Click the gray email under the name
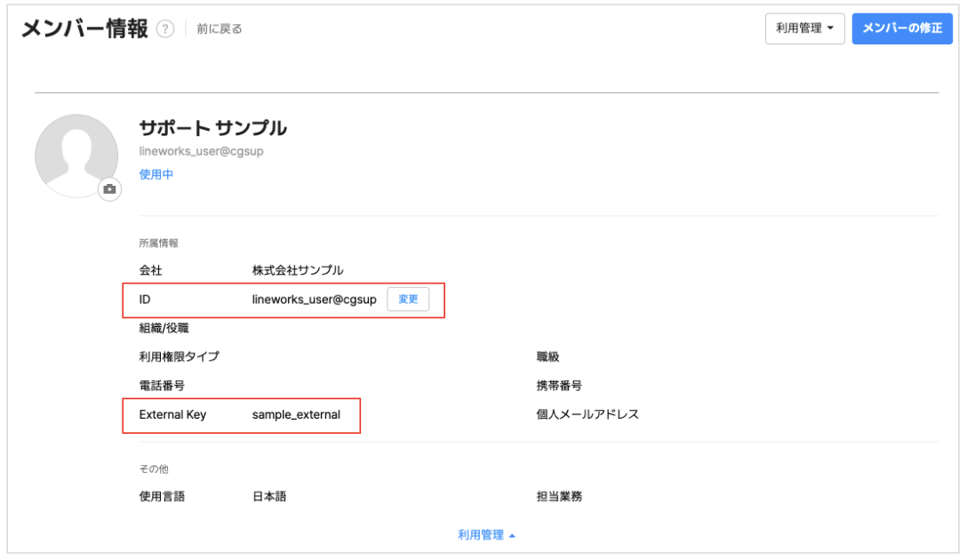Viewport: 967px width, 560px height. pyautogui.click(x=201, y=151)
